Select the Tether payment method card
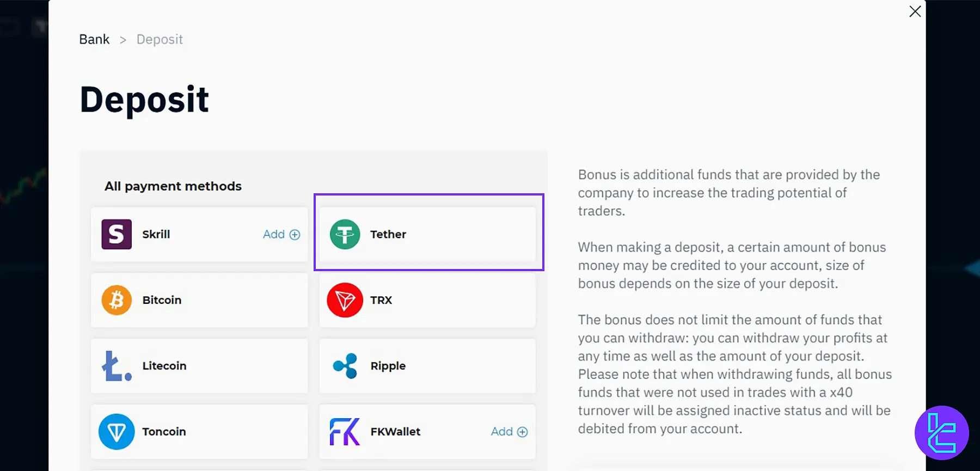Image resolution: width=980 pixels, height=471 pixels. click(427, 234)
